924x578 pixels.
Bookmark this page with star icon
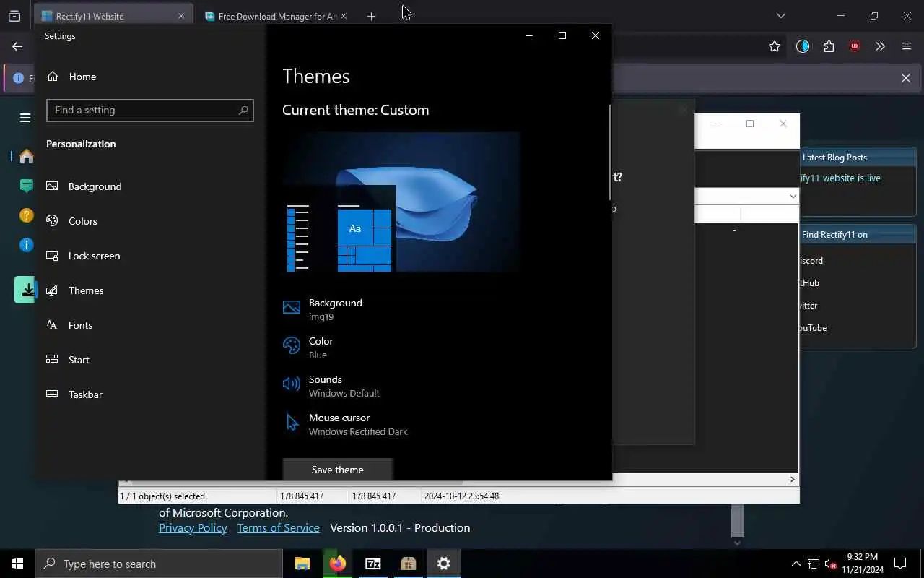pos(775,46)
